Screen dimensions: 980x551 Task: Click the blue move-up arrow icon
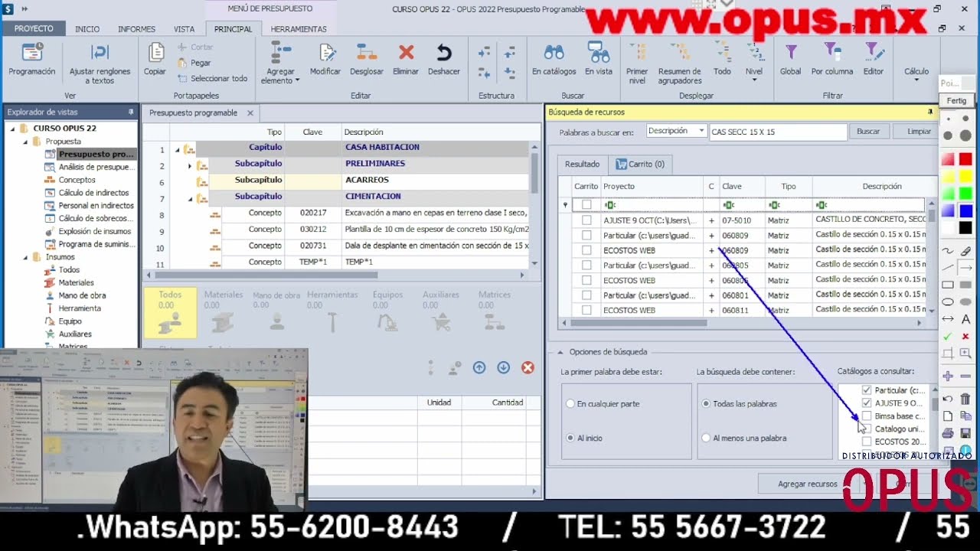(x=479, y=367)
